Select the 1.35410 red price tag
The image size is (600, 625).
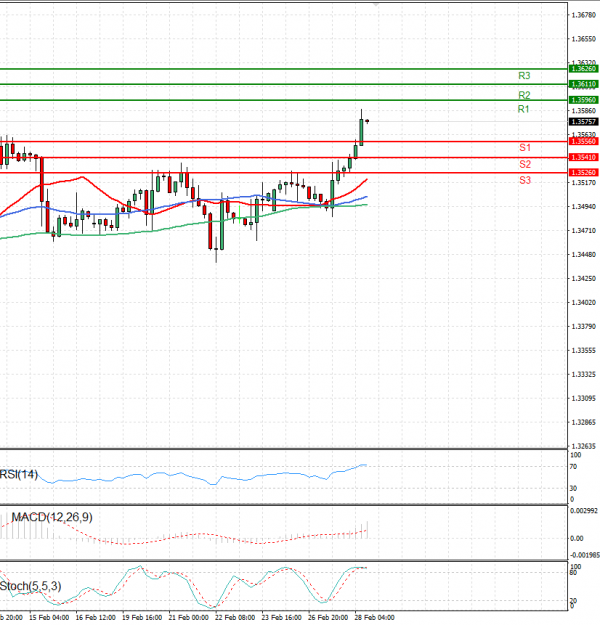click(583, 157)
